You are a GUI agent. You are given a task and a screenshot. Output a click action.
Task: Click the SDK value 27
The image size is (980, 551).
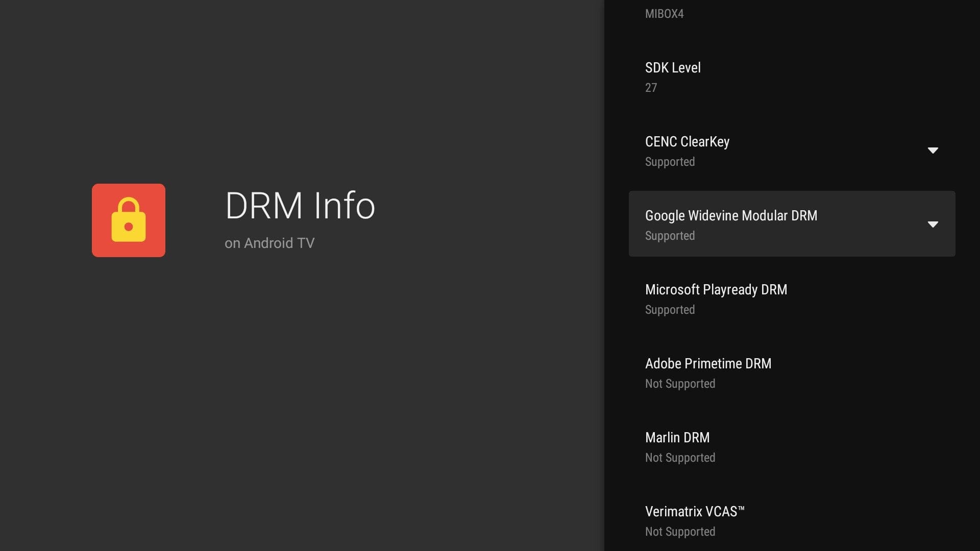651,88
